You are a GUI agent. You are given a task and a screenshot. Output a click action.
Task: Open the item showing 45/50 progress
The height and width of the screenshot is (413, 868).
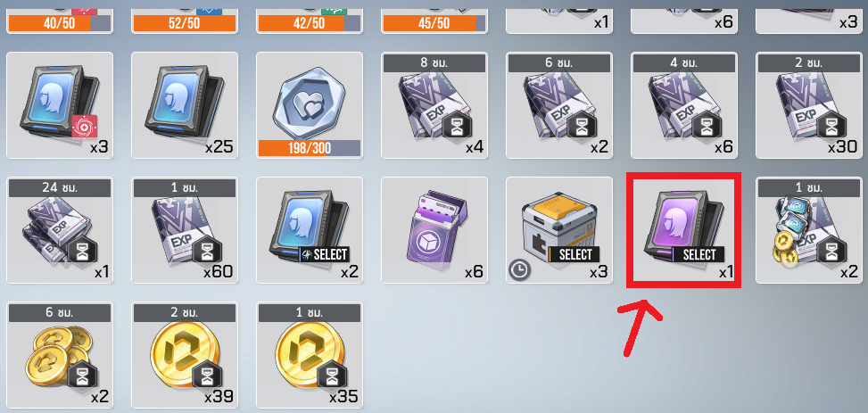pos(434,17)
